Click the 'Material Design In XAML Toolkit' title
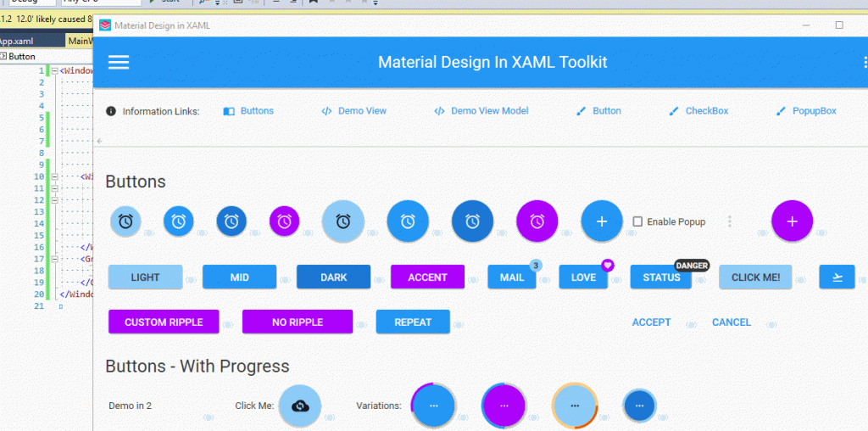The height and width of the screenshot is (431, 868). click(x=492, y=62)
